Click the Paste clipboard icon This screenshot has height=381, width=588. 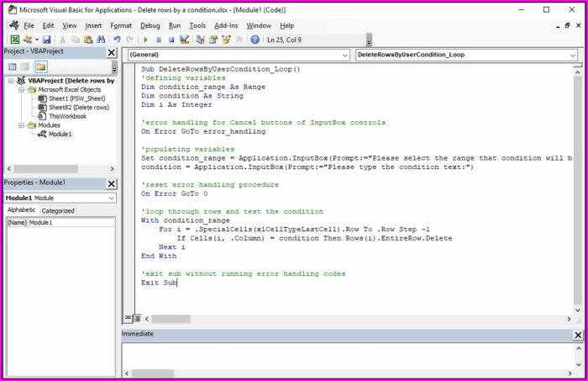pos(88,40)
